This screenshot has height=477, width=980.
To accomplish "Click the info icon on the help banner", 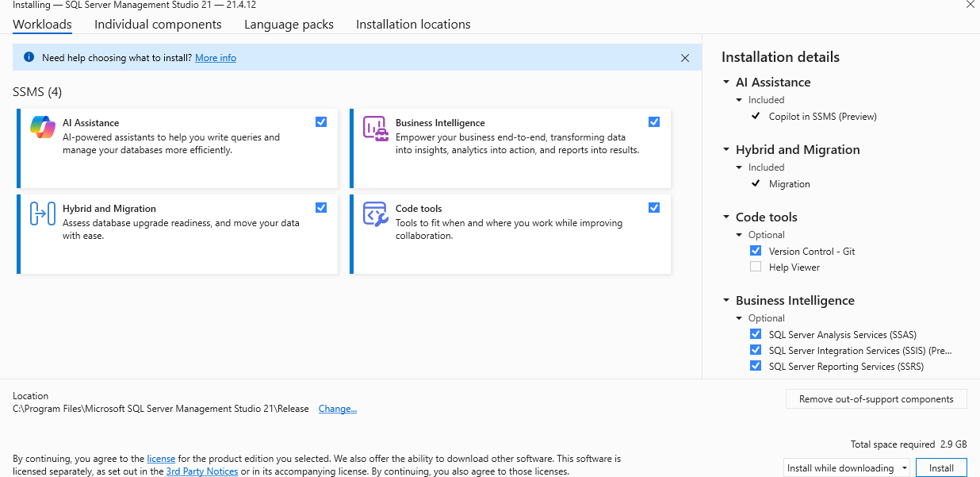I will tap(30, 57).
